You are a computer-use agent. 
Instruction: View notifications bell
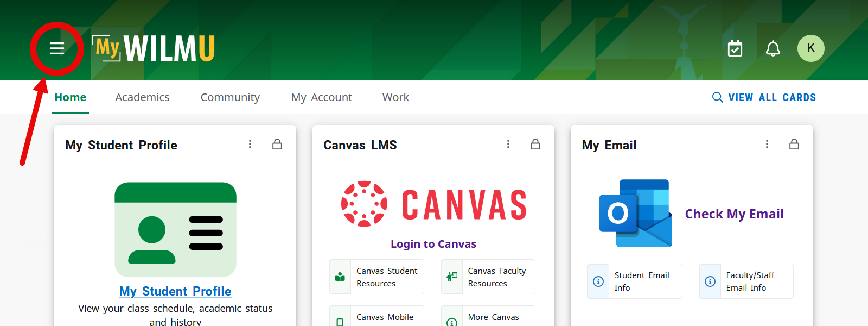click(773, 48)
